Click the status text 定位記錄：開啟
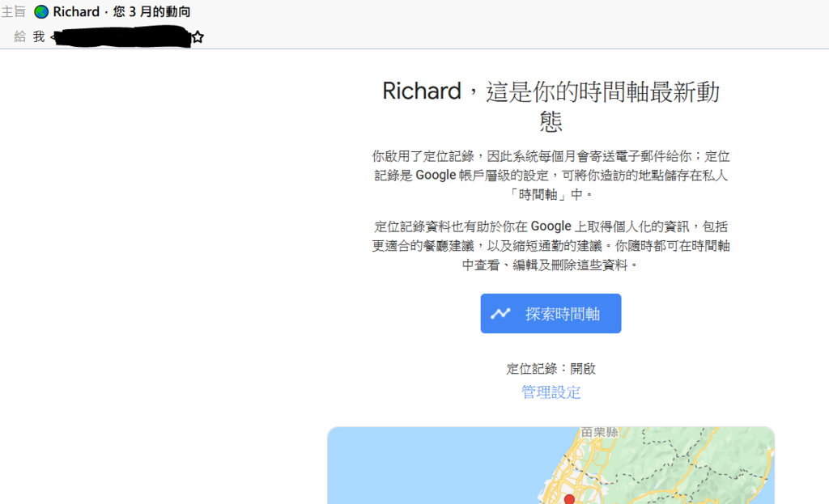 tap(551, 369)
